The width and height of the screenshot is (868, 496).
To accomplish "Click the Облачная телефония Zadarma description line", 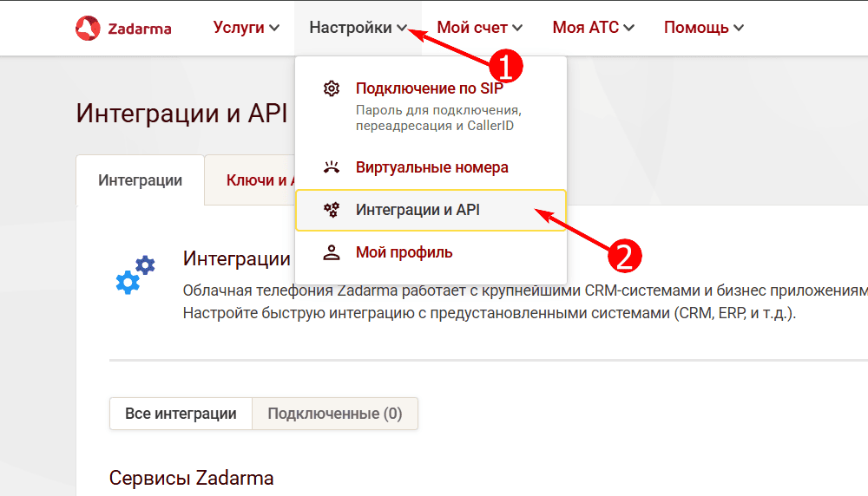I will pyautogui.click(x=525, y=290).
